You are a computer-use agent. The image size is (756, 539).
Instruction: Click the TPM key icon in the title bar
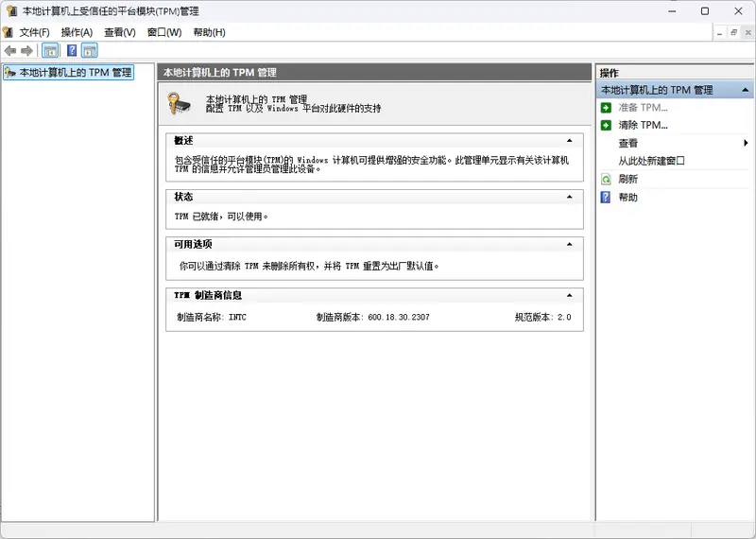(9, 10)
